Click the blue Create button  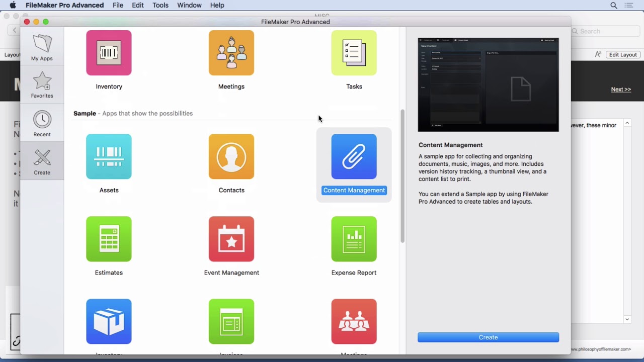(488, 337)
